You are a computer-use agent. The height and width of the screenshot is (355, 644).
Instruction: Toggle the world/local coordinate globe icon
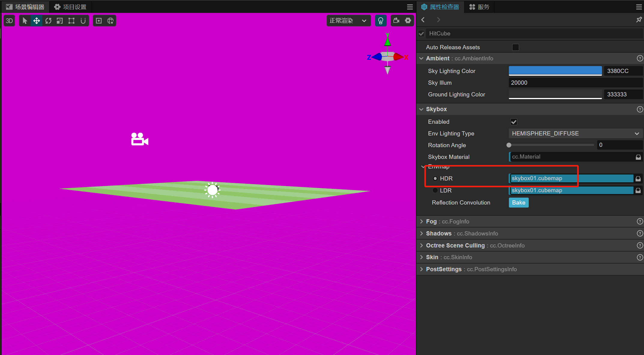point(110,21)
